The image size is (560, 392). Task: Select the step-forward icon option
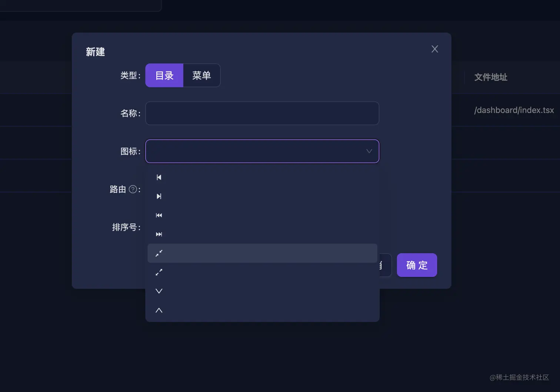coord(262,196)
